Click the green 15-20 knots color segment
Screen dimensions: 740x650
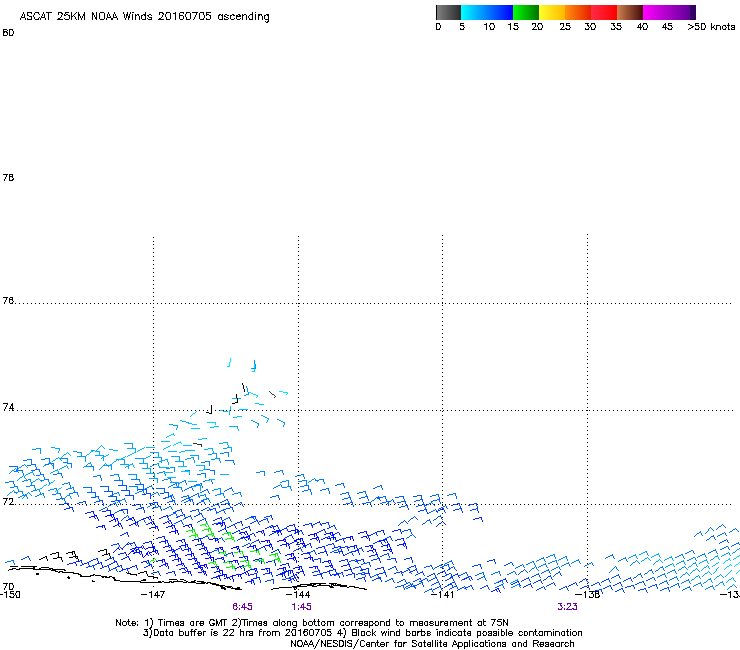tap(526, 12)
